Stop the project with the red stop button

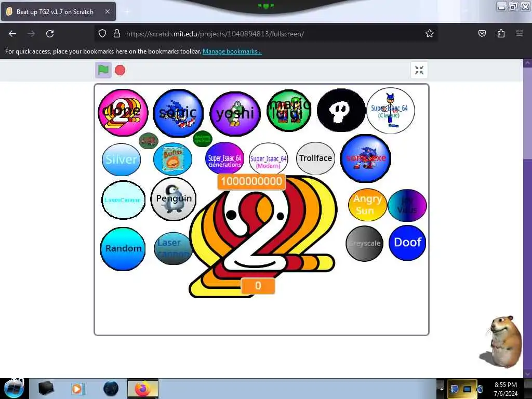point(120,70)
